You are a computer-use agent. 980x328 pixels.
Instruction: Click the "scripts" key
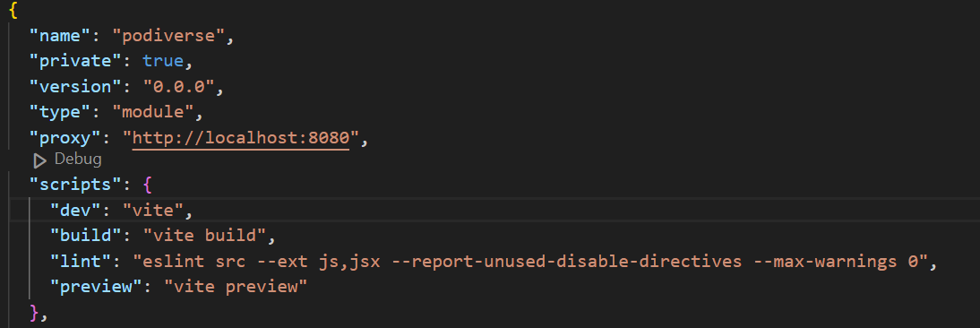tap(76, 185)
